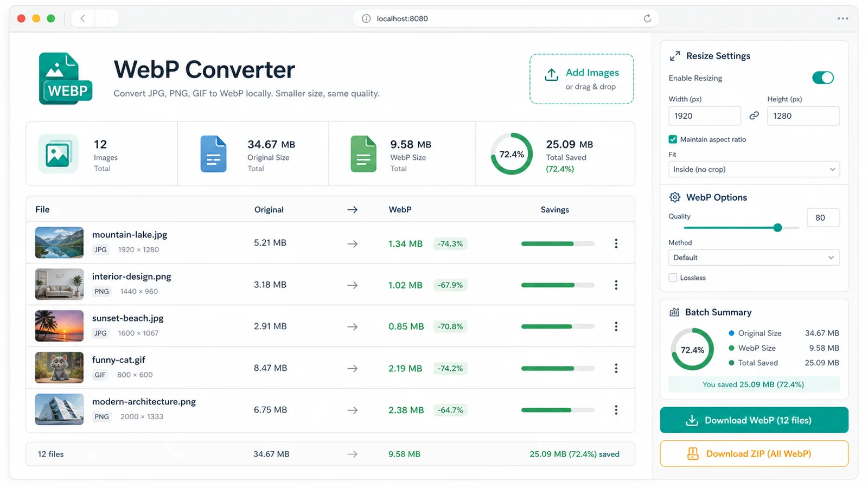The height and width of the screenshot is (488, 868).
Task: Click the 72.4% ring in the stats bar
Action: click(x=512, y=154)
